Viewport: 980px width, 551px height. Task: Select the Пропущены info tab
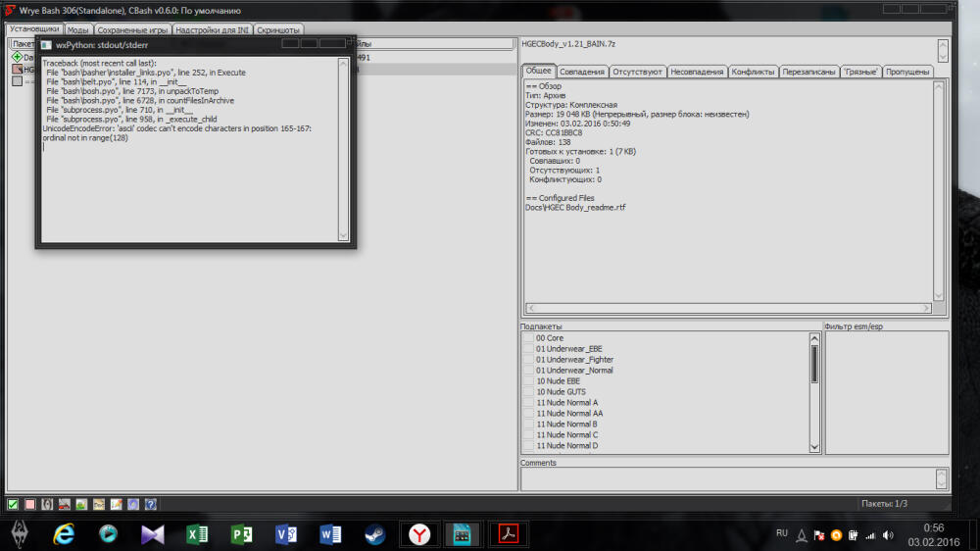(x=907, y=72)
